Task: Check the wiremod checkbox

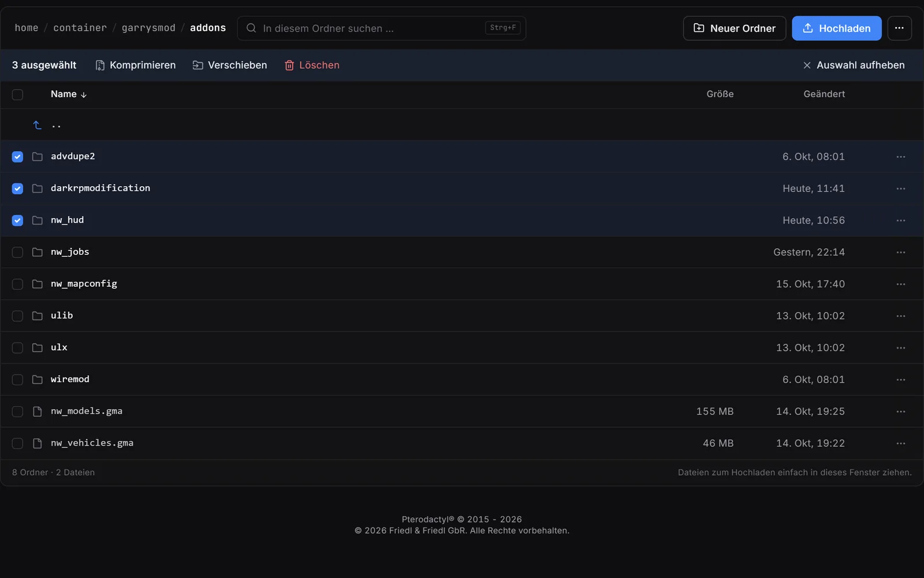Action: coord(17,379)
